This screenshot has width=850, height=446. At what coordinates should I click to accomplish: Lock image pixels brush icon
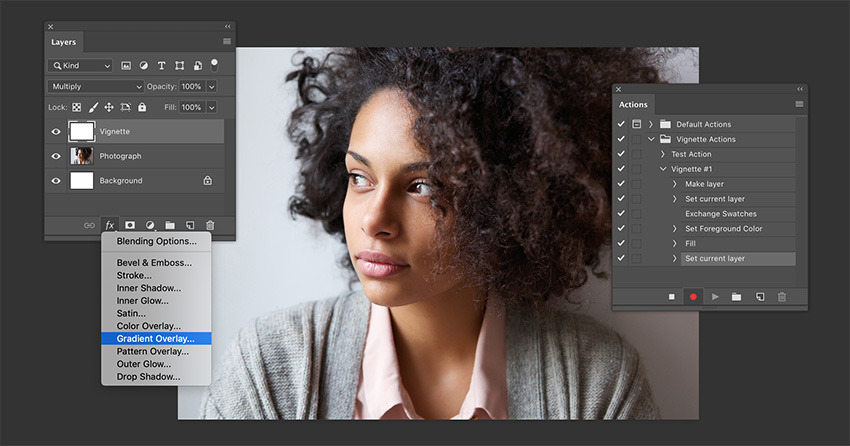coord(93,107)
